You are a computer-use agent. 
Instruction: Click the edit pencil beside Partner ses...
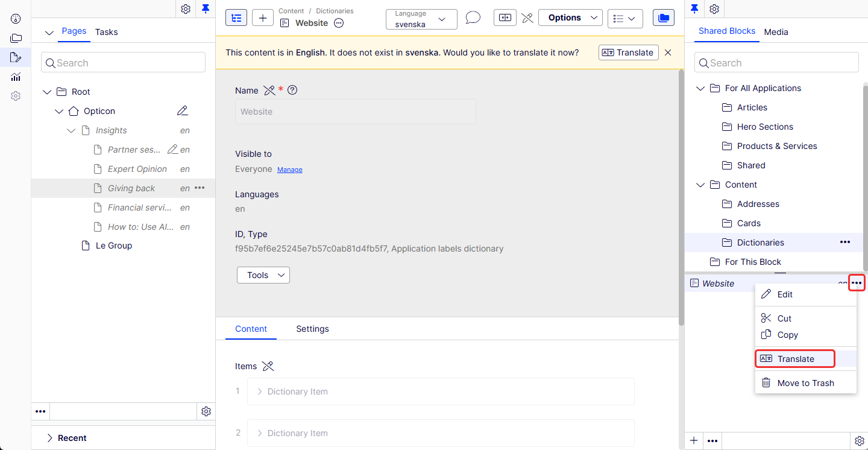[172, 150]
